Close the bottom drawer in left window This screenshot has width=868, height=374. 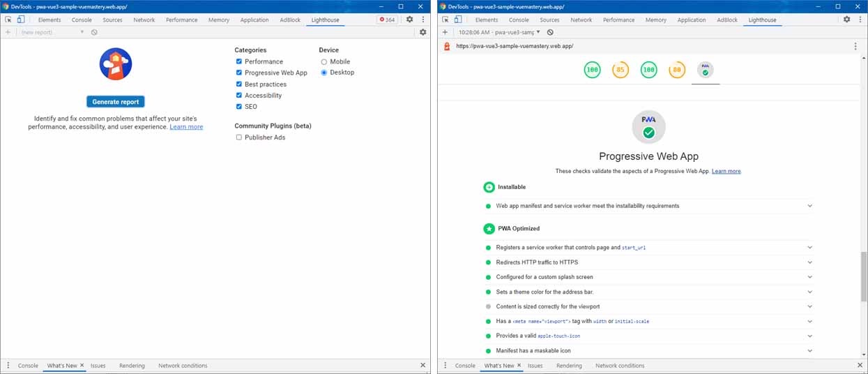click(x=422, y=366)
